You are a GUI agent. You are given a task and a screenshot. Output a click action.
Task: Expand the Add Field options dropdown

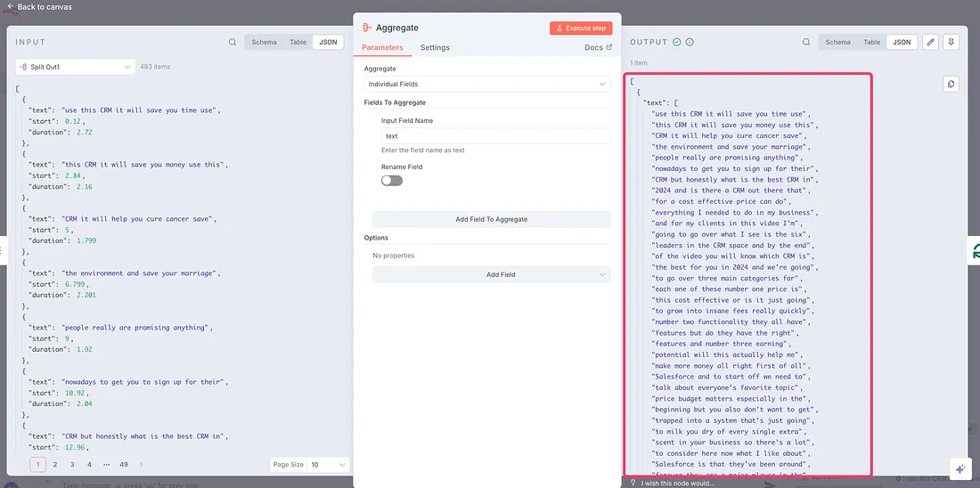[x=491, y=274]
